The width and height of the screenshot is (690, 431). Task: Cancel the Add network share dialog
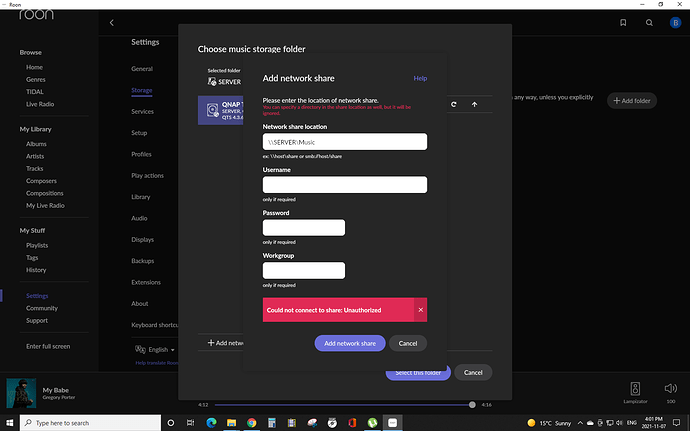click(x=407, y=343)
